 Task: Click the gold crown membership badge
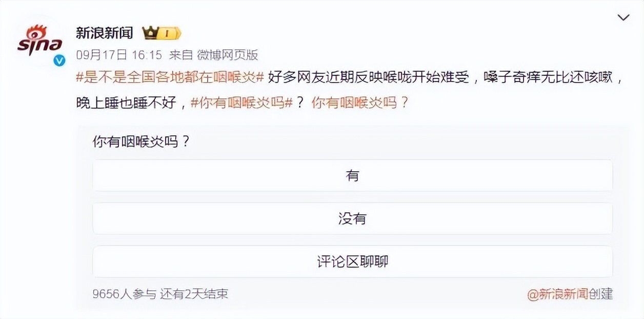[161, 34]
